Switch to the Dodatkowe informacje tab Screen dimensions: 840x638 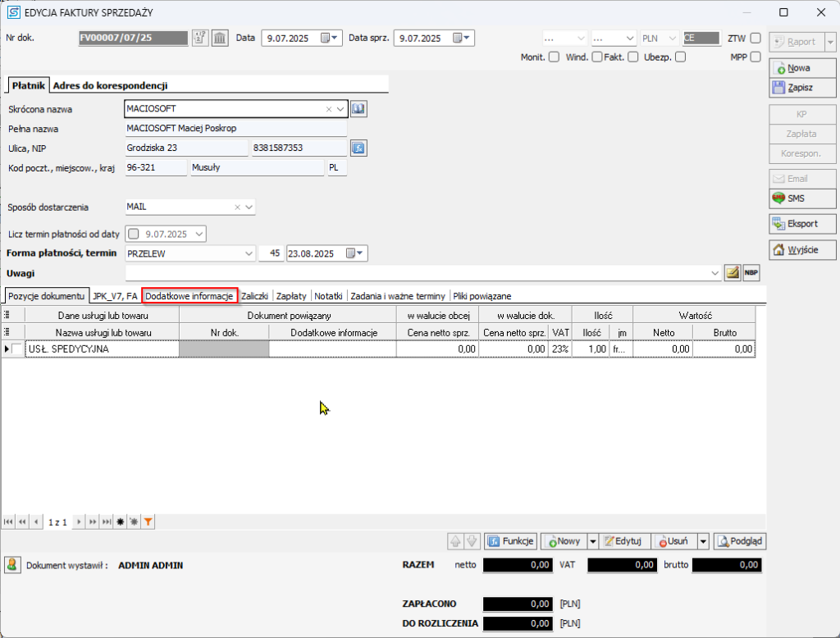pos(189,295)
